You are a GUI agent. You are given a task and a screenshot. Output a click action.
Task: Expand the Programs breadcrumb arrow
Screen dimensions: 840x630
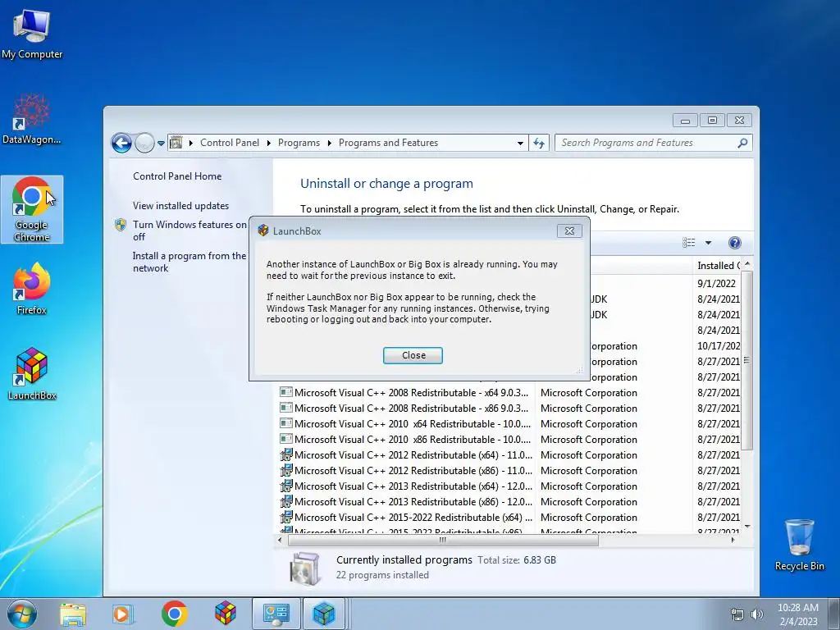[x=329, y=143]
